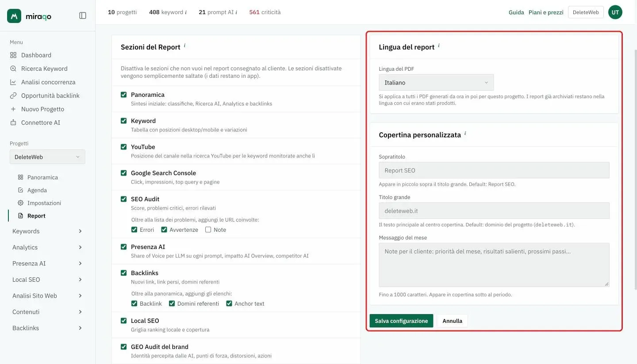Click the Sopratitolo input field
Image resolution: width=637 pixels, height=364 pixels.
494,170
